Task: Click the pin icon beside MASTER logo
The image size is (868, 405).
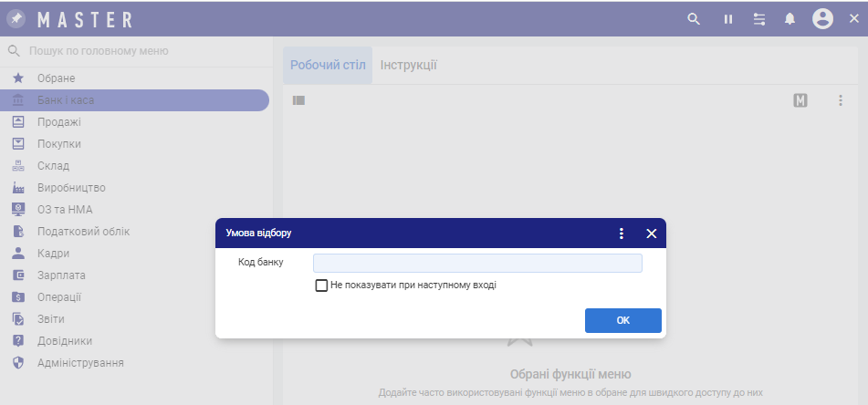Action: click(x=16, y=19)
